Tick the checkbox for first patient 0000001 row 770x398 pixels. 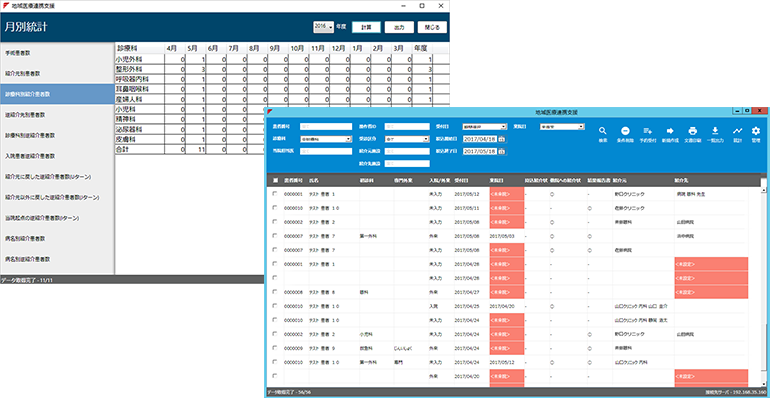coord(275,194)
